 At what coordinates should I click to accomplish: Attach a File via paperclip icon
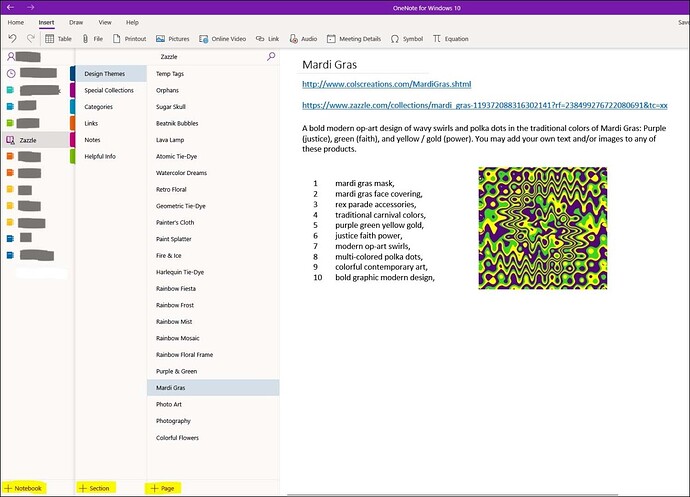point(92,39)
